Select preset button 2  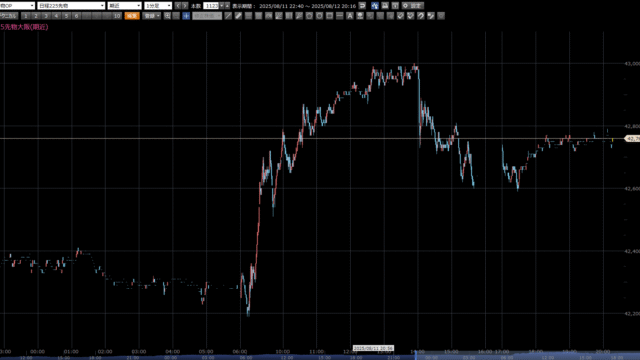point(36,16)
